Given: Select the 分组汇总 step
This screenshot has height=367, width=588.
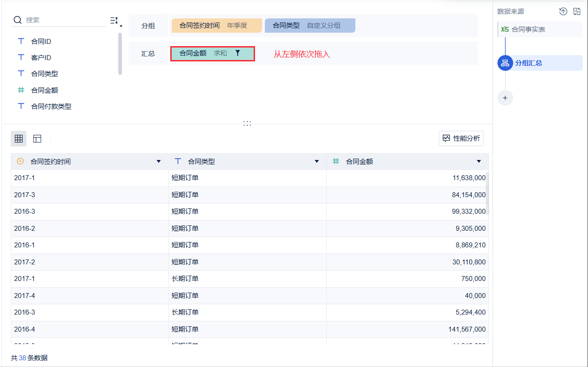Looking at the screenshot, I should tap(540, 63).
